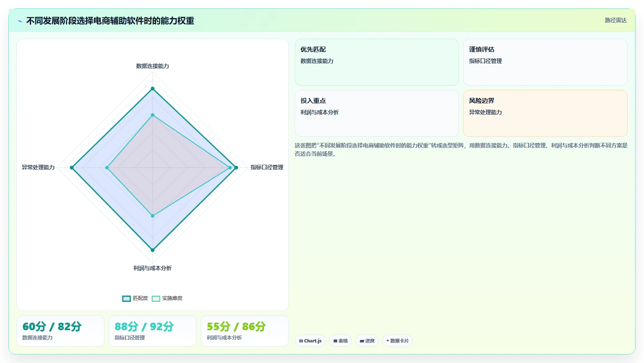Open the 投入重点 card
This screenshot has height=363, width=644.
click(377, 113)
